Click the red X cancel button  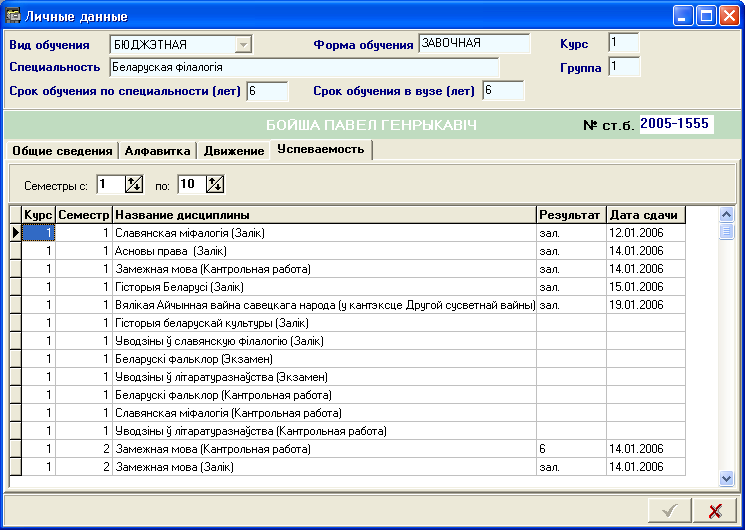[x=715, y=511]
